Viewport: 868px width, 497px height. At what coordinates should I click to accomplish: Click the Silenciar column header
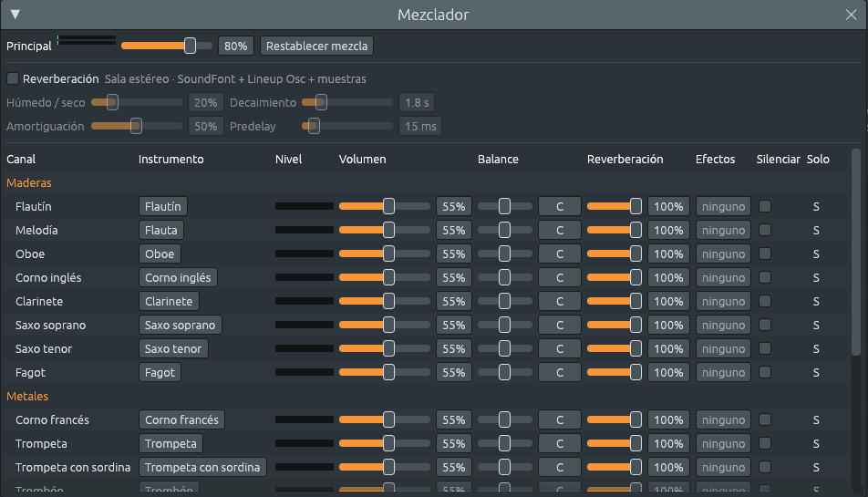(x=779, y=160)
